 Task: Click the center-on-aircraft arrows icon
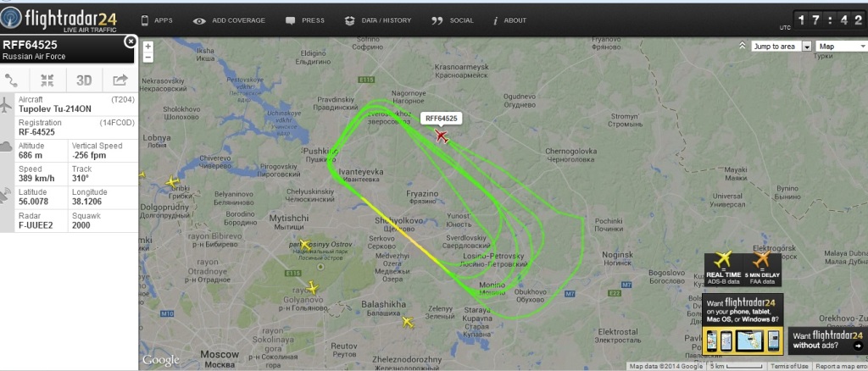(47, 80)
